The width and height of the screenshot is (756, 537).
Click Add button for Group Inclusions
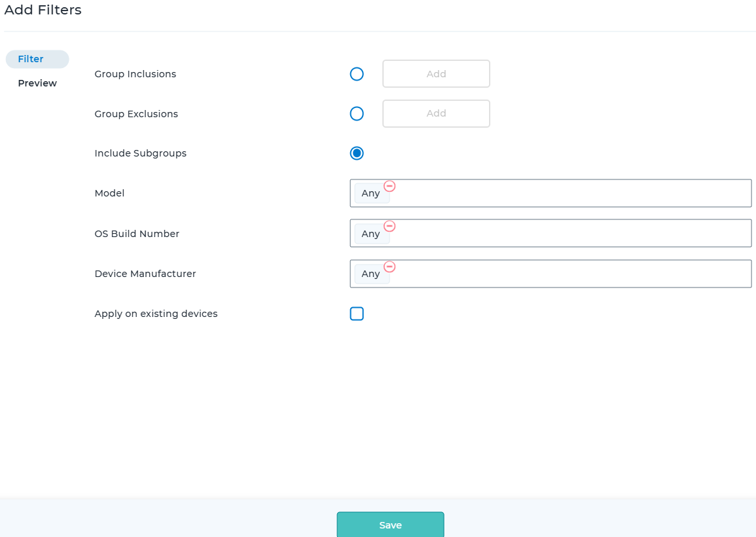(x=437, y=74)
